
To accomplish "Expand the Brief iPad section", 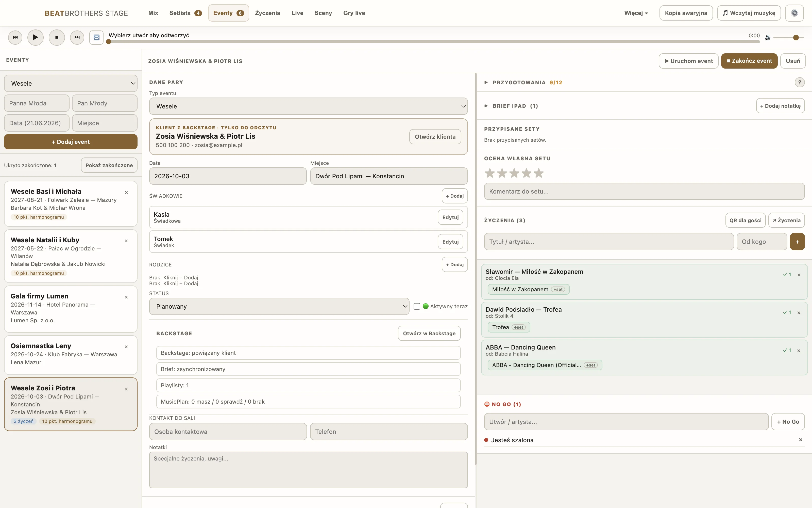I will click(486, 106).
